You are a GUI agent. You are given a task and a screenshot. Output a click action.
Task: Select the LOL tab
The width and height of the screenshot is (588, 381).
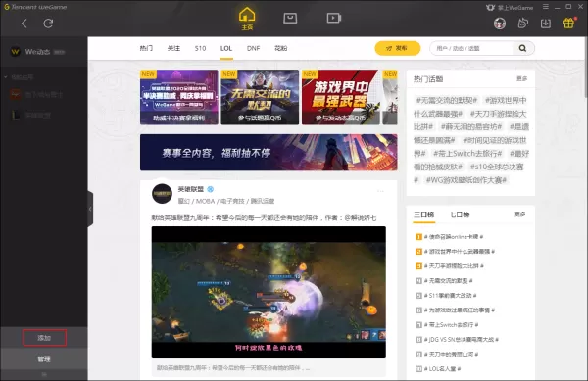[226, 48]
